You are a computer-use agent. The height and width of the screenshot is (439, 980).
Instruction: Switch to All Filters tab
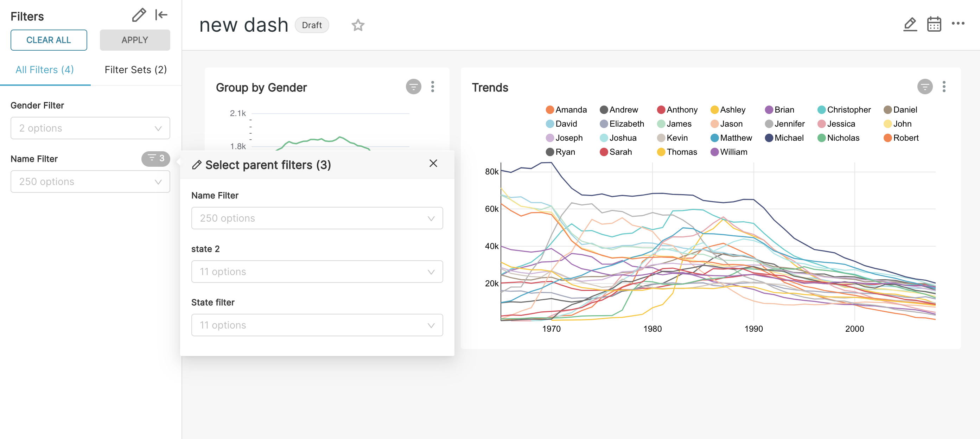click(45, 70)
